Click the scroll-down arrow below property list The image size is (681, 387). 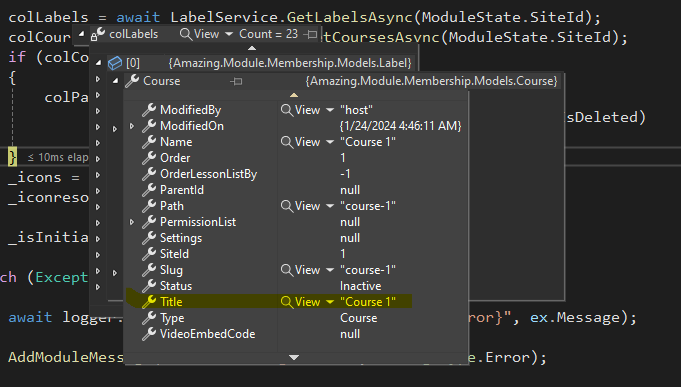pyautogui.click(x=294, y=357)
